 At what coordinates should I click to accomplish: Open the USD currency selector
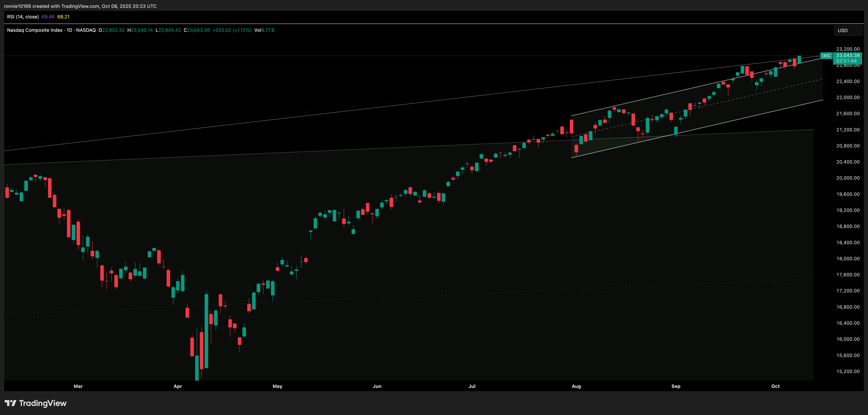coord(847,30)
